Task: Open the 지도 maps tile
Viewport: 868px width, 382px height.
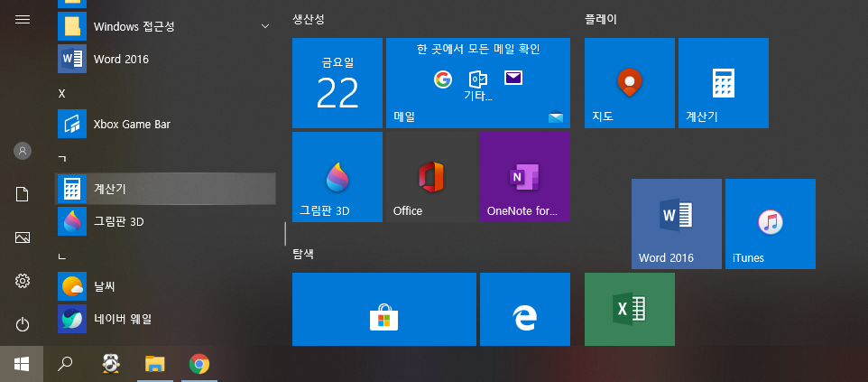Action: [630, 83]
